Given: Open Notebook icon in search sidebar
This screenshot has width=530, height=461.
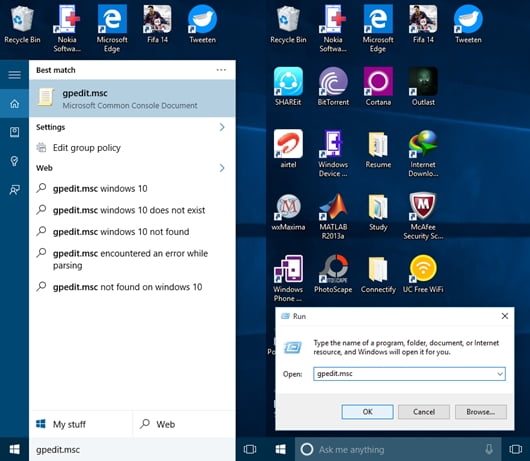Looking at the screenshot, I should (x=15, y=132).
